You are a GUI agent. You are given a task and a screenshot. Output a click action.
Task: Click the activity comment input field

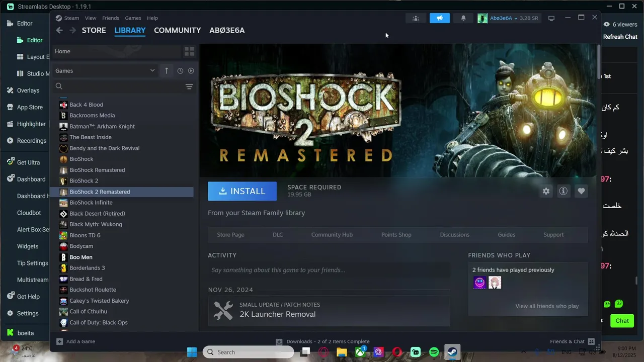pos(329,270)
